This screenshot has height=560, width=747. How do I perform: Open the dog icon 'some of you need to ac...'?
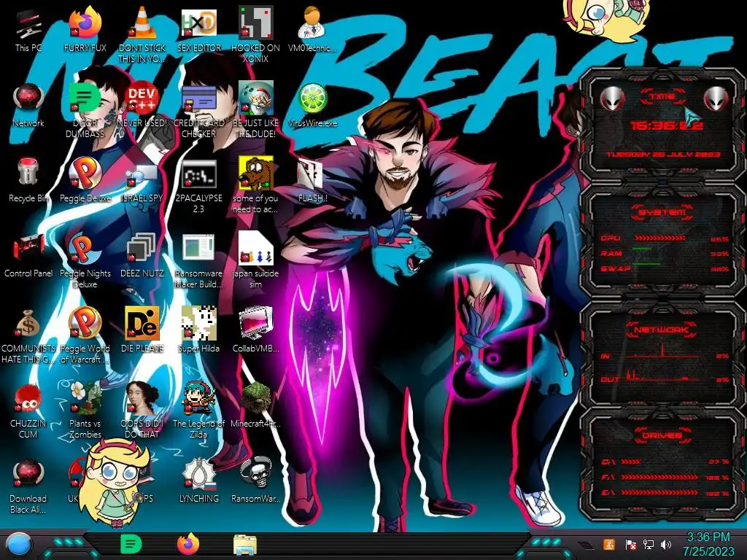pyautogui.click(x=255, y=186)
